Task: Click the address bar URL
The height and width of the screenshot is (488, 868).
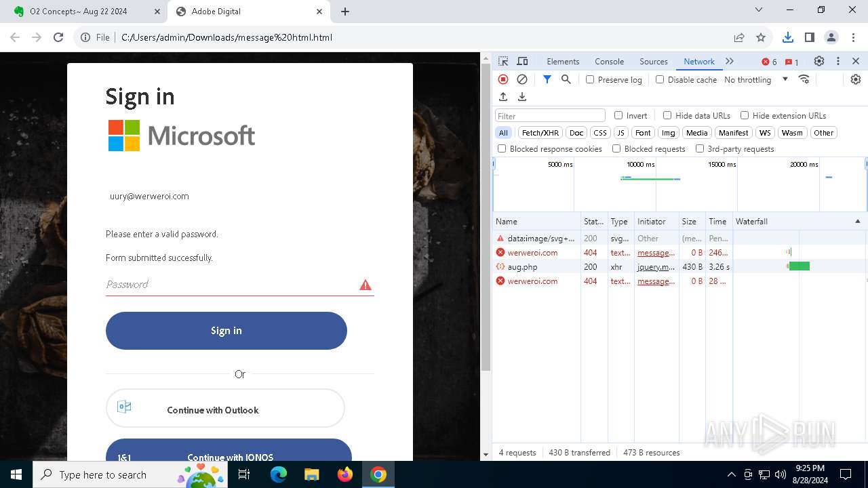Action: click(x=226, y=37)
